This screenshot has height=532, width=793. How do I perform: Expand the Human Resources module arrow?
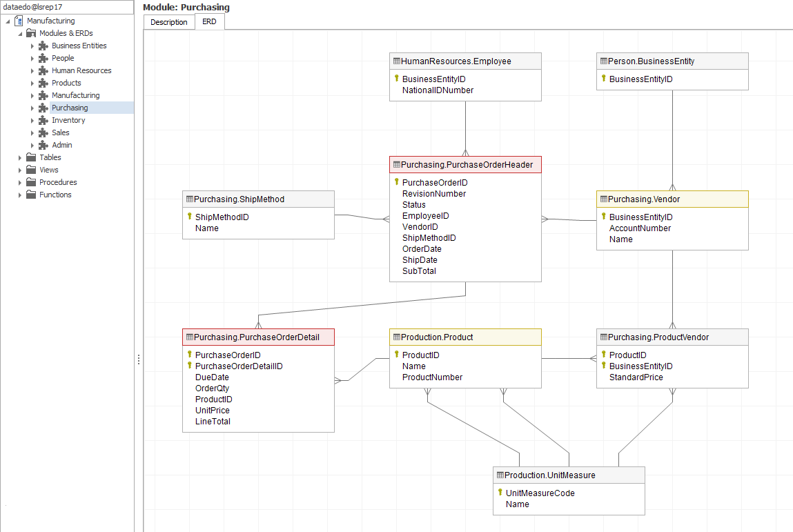(32, 70)
